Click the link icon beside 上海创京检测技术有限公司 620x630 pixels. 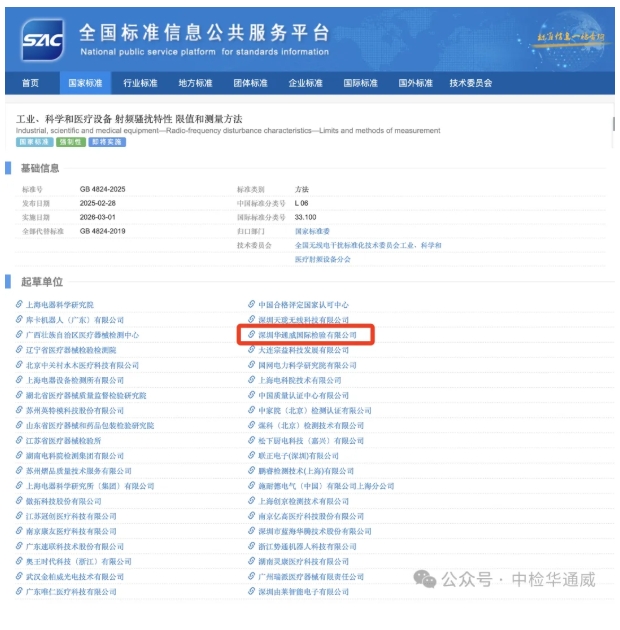[x=252, y=501]
